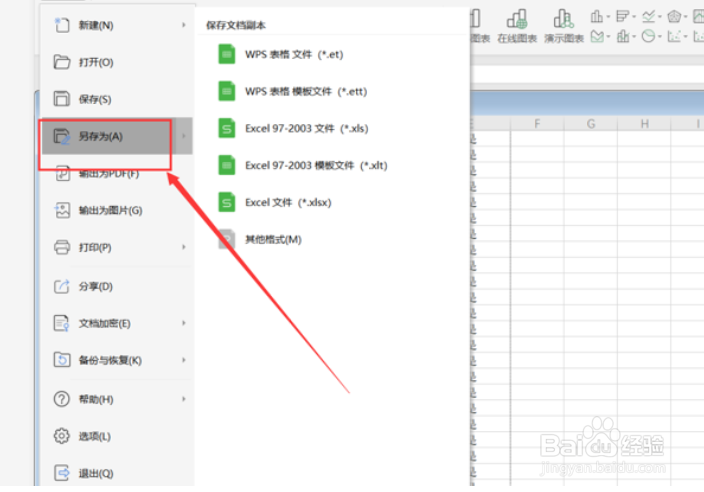
Task: Open 其他格式(M) other formats option
Action: tap(260, 239)
